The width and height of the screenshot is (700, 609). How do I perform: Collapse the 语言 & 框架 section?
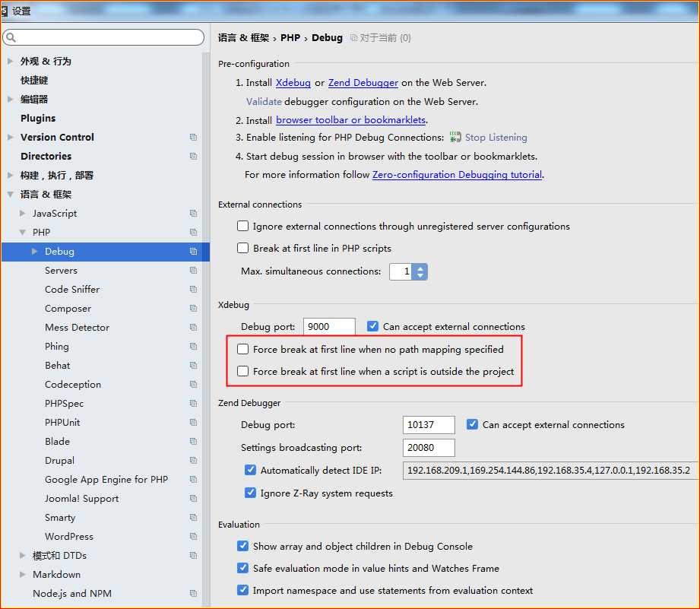tap(11, 194)
